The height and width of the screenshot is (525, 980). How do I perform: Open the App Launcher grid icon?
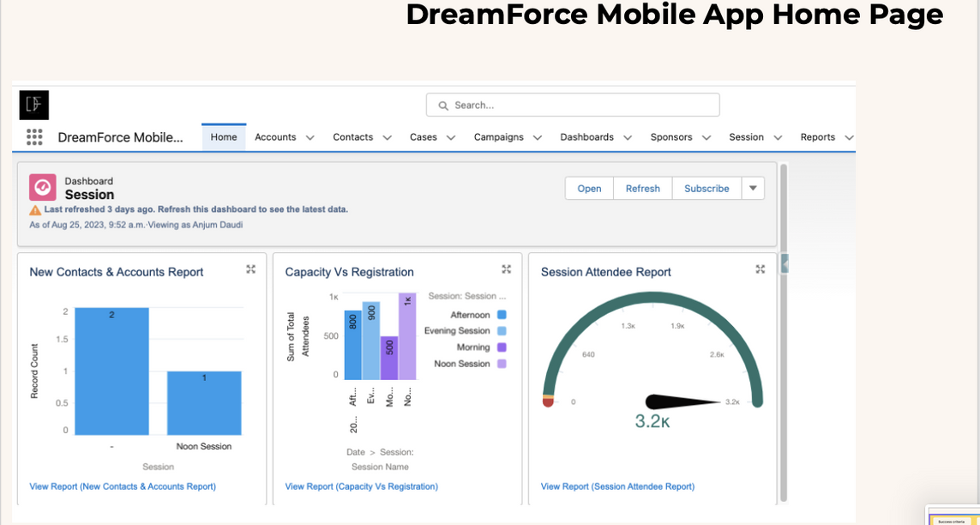coord(34,137)
